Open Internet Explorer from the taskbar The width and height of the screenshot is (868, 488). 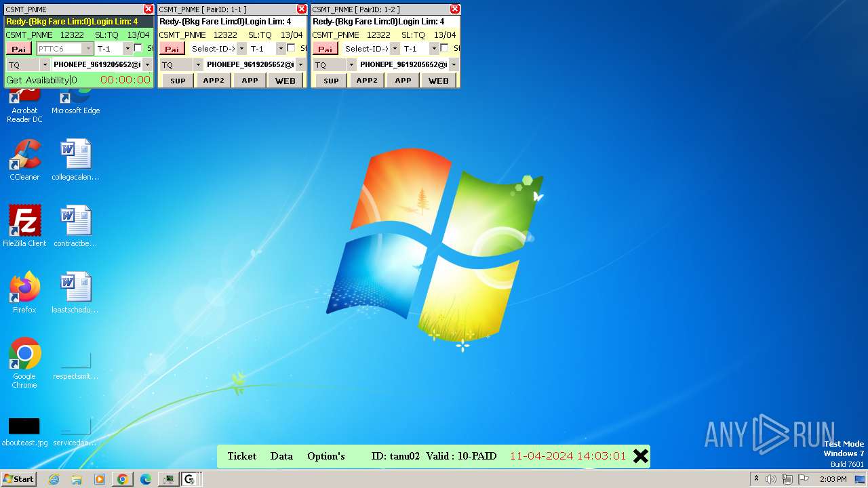(54, 479)
